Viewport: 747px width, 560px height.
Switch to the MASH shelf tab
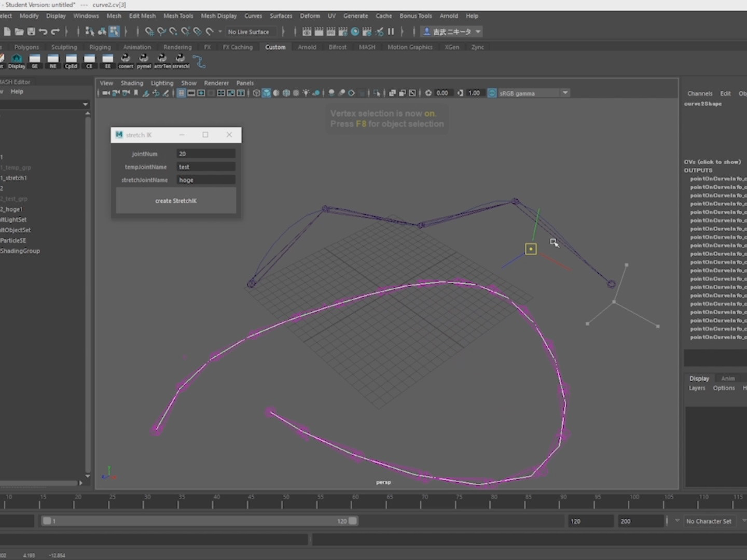(367, 47)
